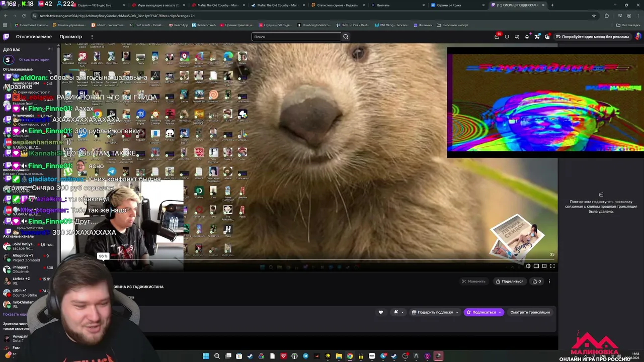Enter fullscreen on the video player
The width and height of the screenshot is (644, 362).
coord(552,266)
